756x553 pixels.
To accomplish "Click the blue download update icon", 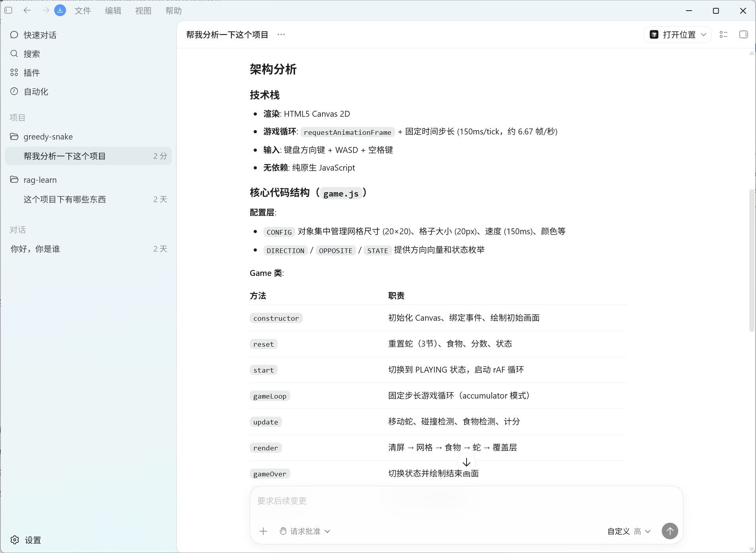I will click(60, 11).
